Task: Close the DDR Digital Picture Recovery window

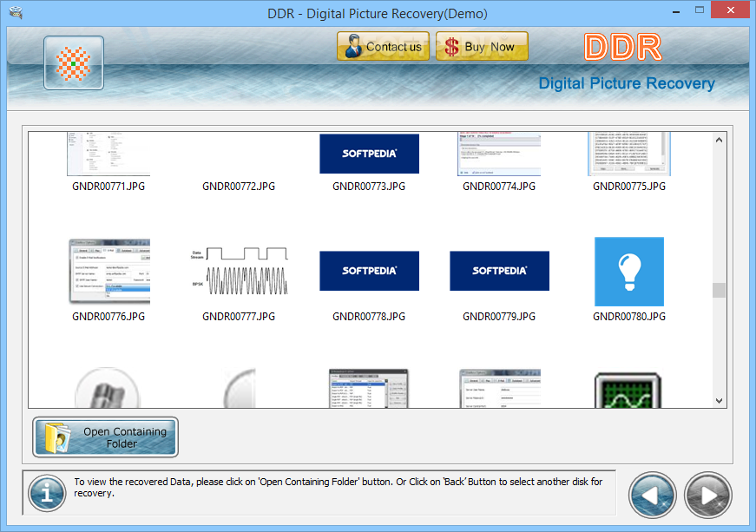Action: [731, 10]
